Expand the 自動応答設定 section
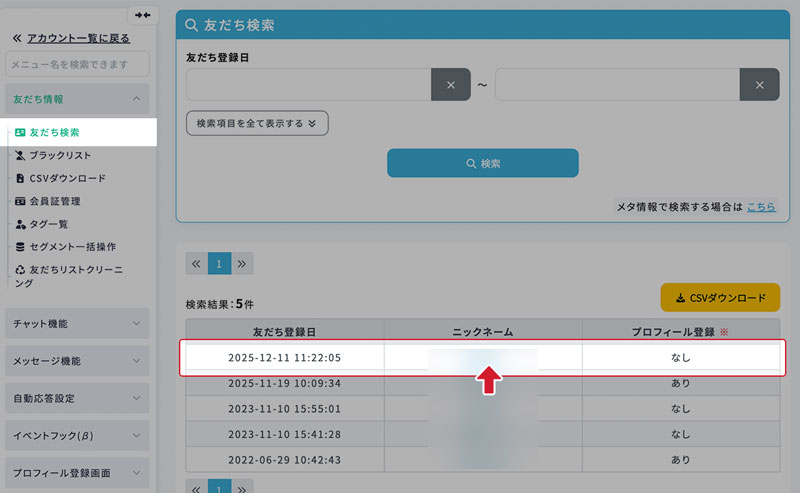This screenshot has width=800, height=493. [77, 398]
